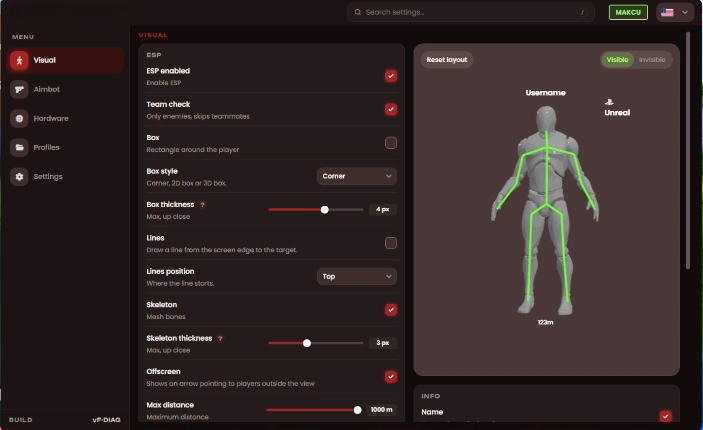Click the Unreal label in preview
The width and height of the screenshot is (703, 430).
coord(617,113)
